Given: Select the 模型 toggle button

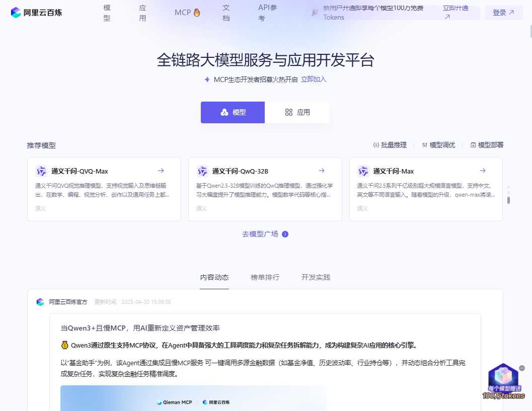Looking at the screenshot, I should 233,112.
